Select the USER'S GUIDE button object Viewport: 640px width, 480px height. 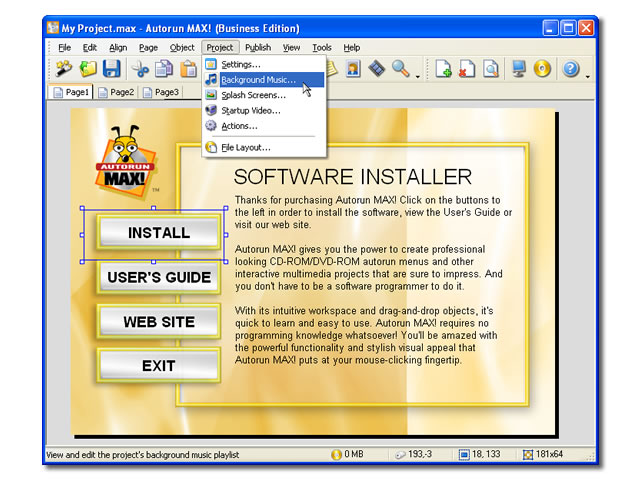point(159,278)
